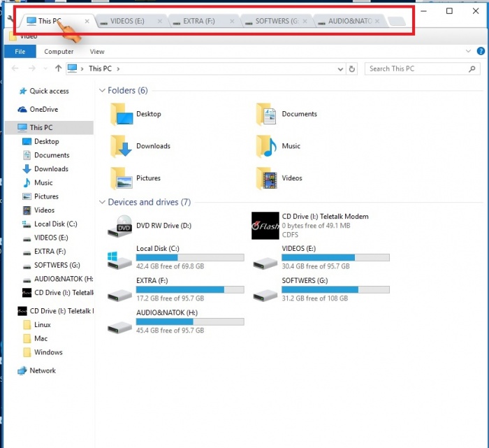The image size is (489, 448).
Task: Collapse the Devices and drives (7) group
Action: pos(102,203)
